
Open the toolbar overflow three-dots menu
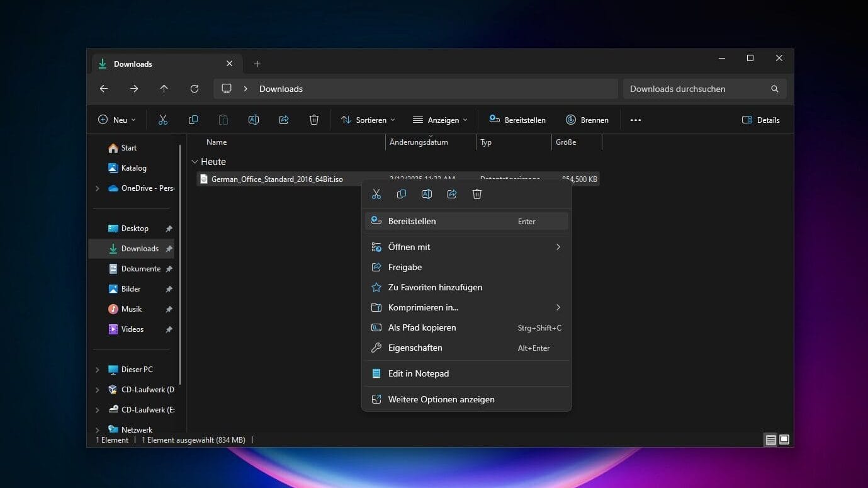[636, 120]
